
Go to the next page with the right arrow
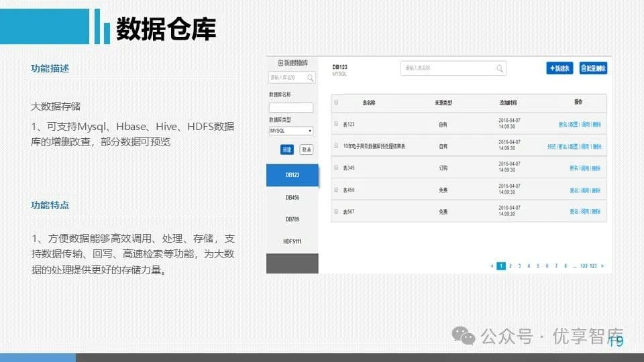click(x=602, y=266)
